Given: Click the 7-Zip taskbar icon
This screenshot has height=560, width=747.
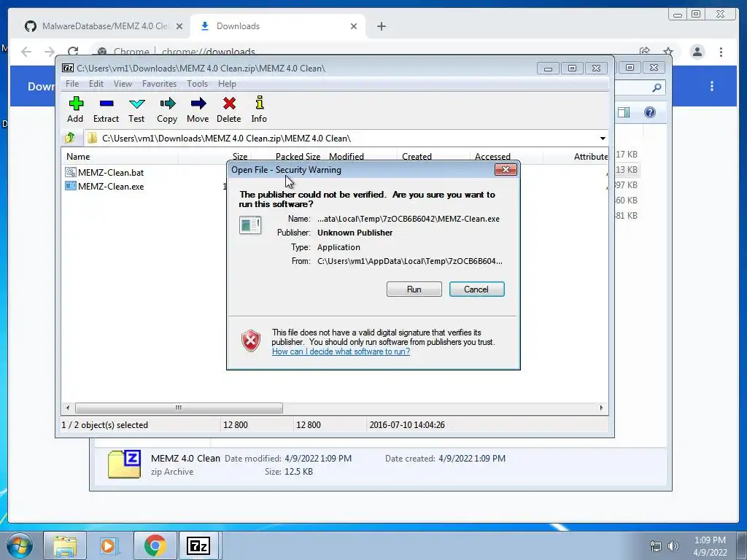Looking at the screenshot, I should click(x=198, y=545).
